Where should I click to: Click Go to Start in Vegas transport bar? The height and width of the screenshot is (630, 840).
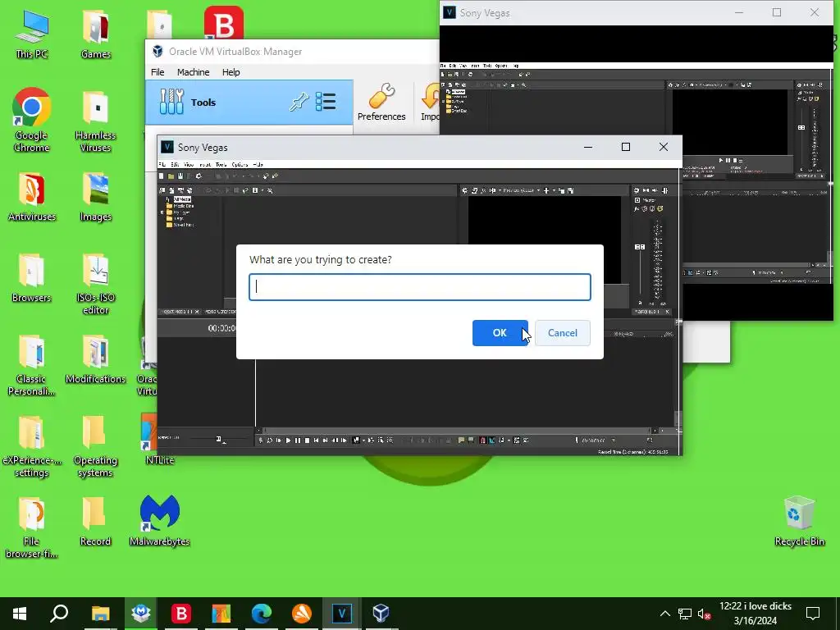point(316,441)
